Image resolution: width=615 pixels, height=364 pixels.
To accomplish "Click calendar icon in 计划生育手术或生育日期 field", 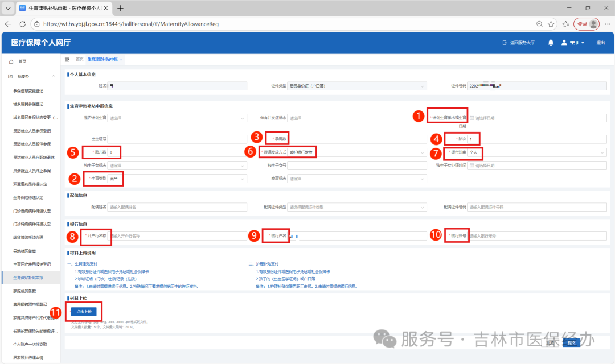I will (x=472, y=118).
